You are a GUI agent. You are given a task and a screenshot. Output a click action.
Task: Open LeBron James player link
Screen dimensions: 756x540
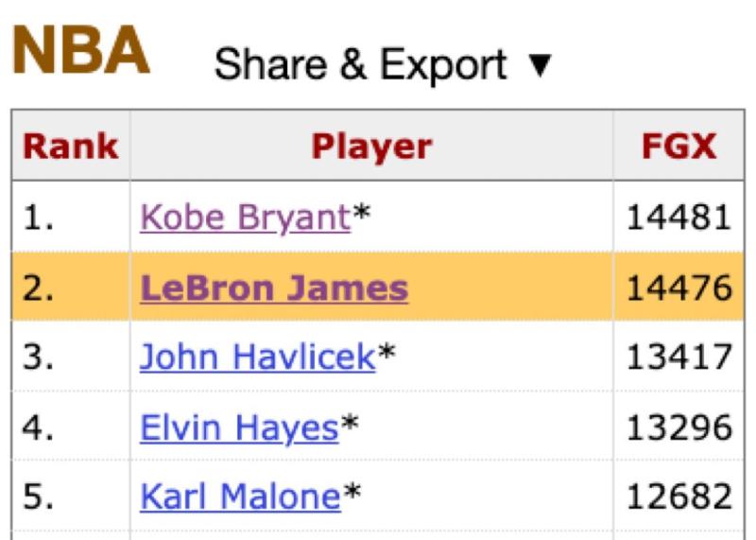[274, 288]
